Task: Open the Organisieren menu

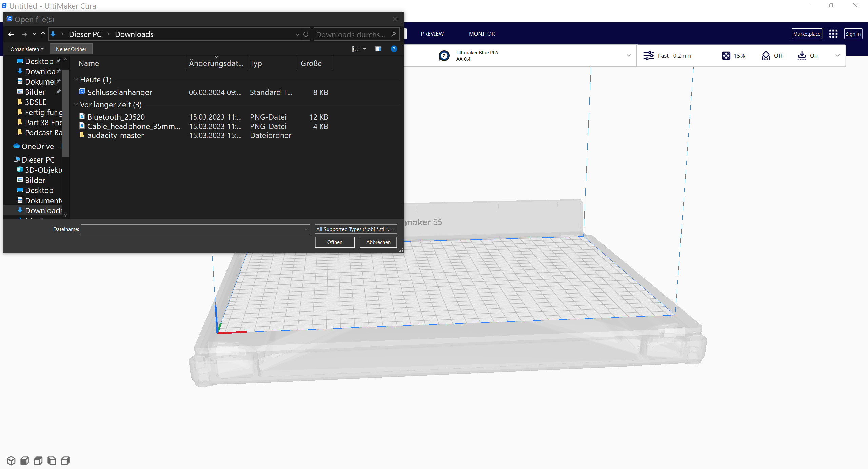Action: pos(27,49)
